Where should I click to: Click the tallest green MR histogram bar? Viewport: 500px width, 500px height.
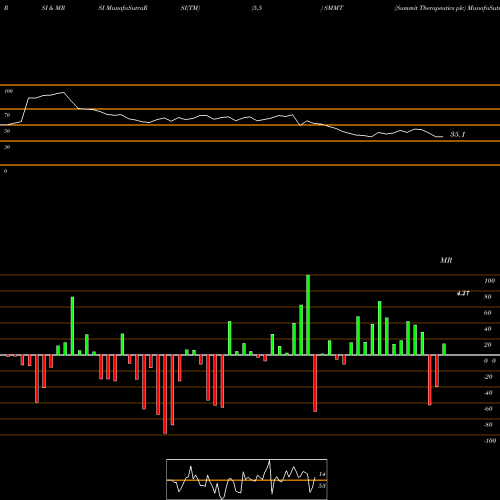pos(308,315)
